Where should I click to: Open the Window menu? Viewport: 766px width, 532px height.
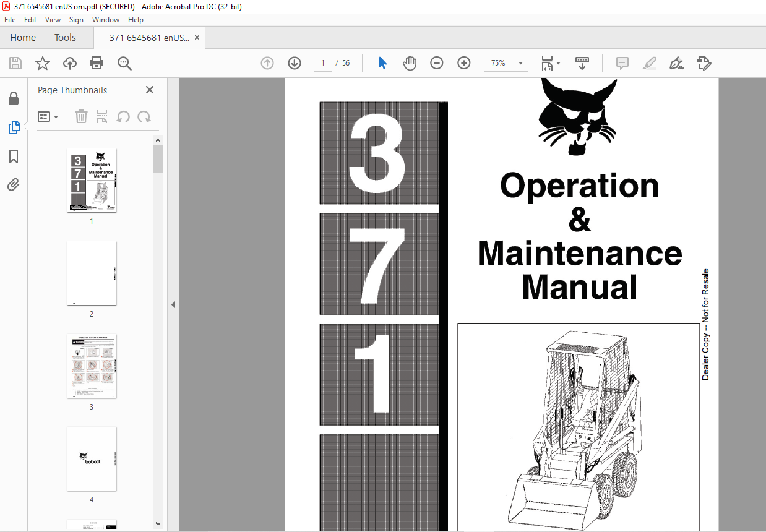click(x=106, y=20)
